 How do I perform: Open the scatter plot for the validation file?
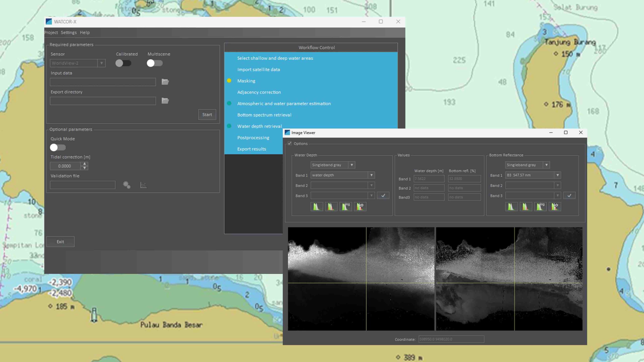point(143,185)
